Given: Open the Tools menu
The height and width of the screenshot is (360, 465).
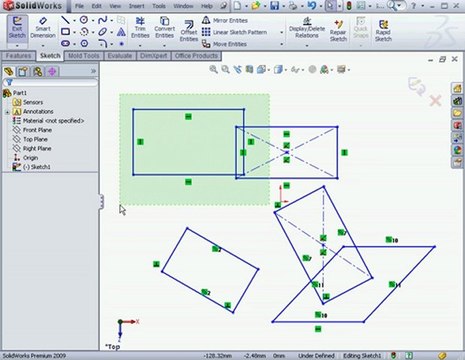Looking at the screenshot, I should [x=159, y=6].
